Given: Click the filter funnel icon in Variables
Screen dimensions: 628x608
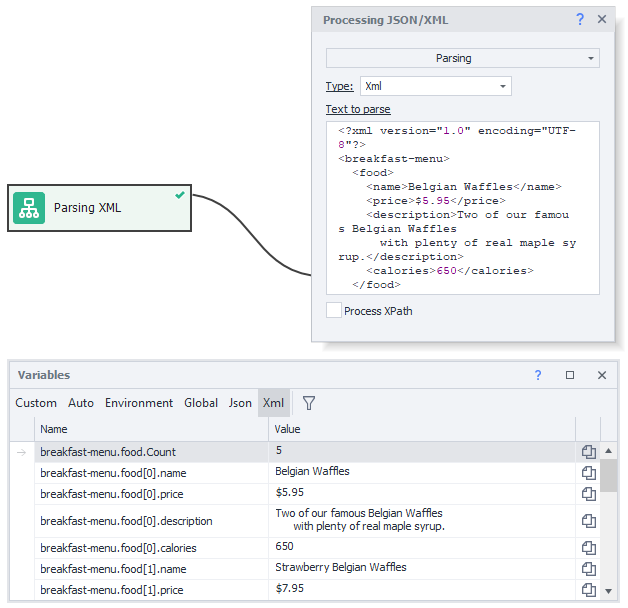Looking at the screenshot, I should 309,403.
